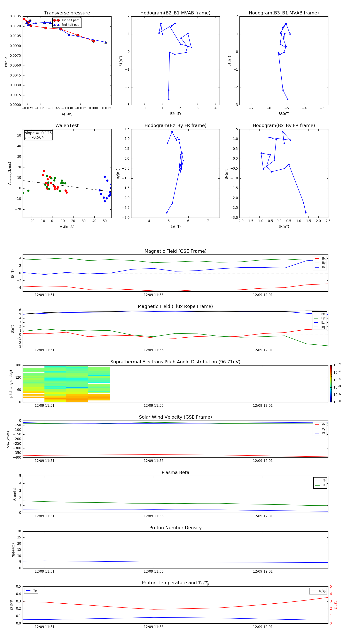Select "|B|" in the flux rope legend
Viewport: 351px width, 644px height.
[320, 327]
